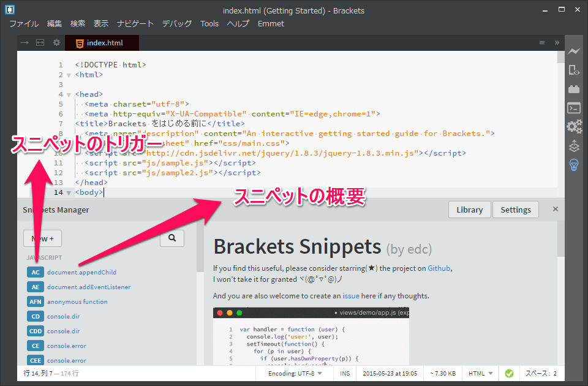Click the CEE snippet trigger badge
The height and width of the screenshot is (386, 588).
click(36, 360)
